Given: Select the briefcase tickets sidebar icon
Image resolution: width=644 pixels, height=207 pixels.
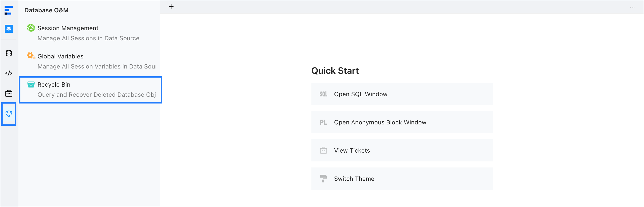Looking at the screenshot, I should [9, 93].
